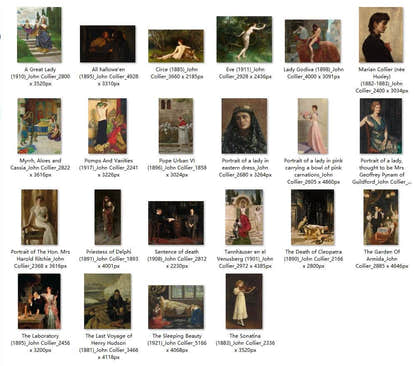This screenshot has width=416, height=366.
Task: Click 'Portrait of The Hon. Mrs Harold Ritchie' label
Action: pyautogui.click(x=40, y=259)
